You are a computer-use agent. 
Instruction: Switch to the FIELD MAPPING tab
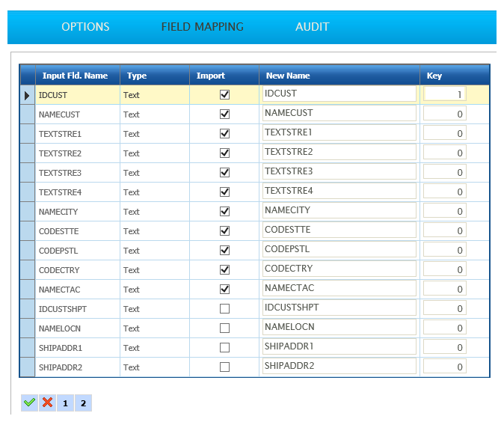[x=203, y=27]
